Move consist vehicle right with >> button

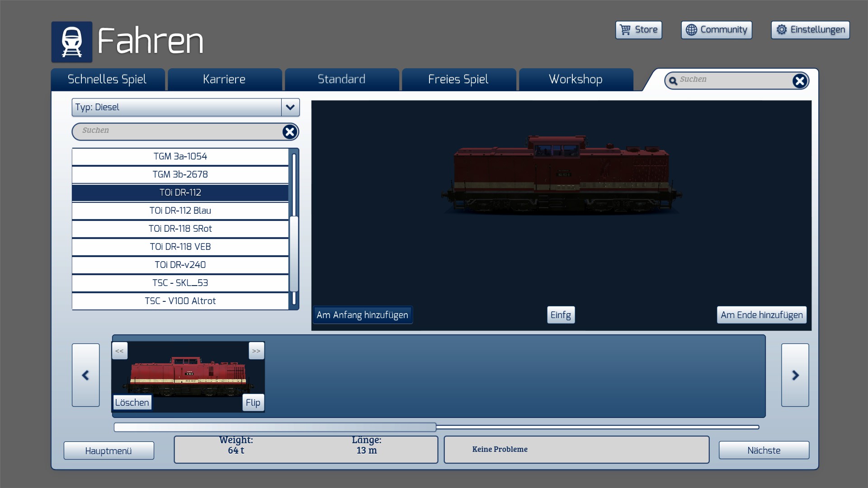tap(256, 351)
